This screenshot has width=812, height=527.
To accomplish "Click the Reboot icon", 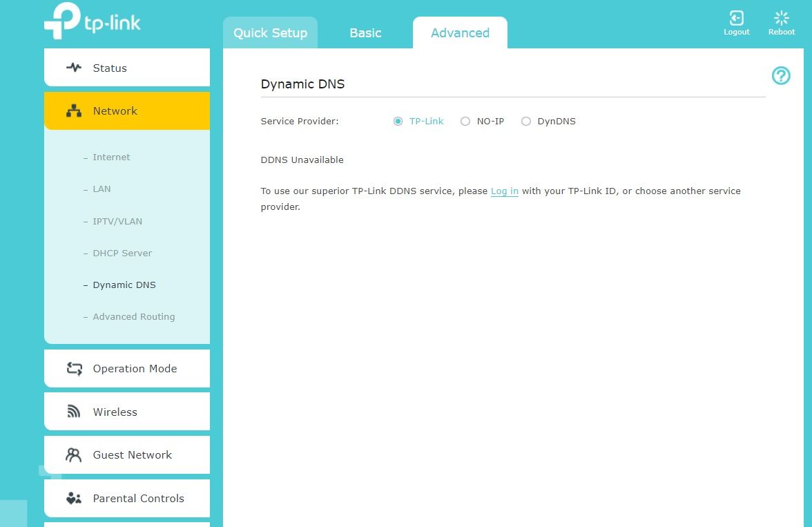I will [x=782, y=18].
